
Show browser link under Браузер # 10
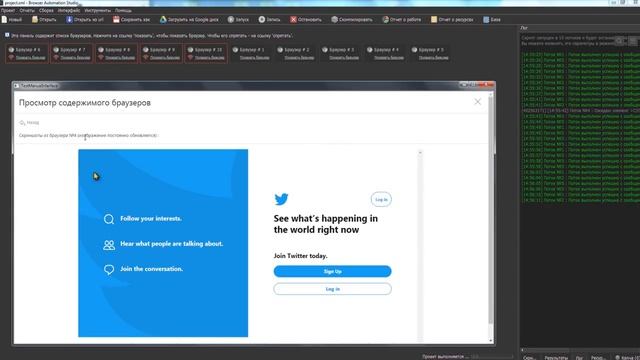(210, 58)
